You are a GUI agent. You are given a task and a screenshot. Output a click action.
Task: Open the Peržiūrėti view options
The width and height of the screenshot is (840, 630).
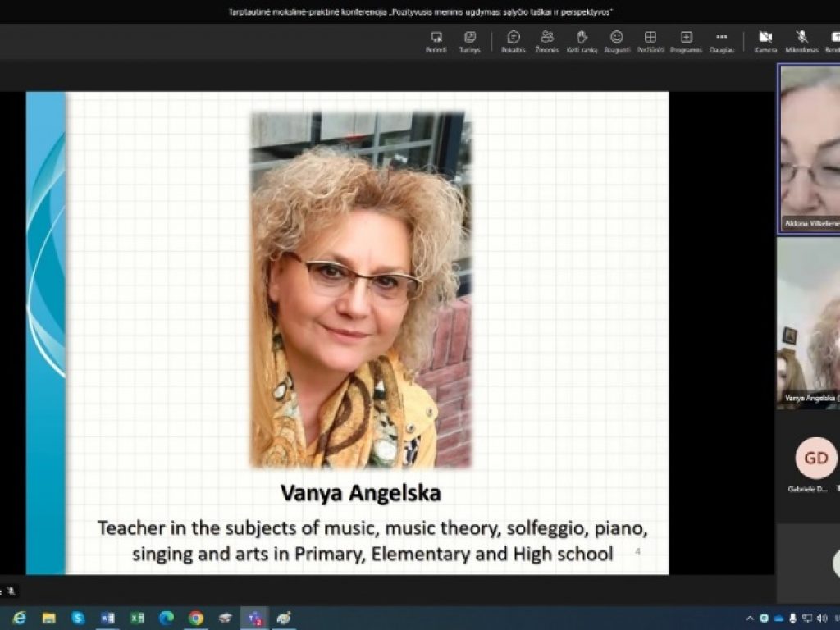(x=651, y=41)
